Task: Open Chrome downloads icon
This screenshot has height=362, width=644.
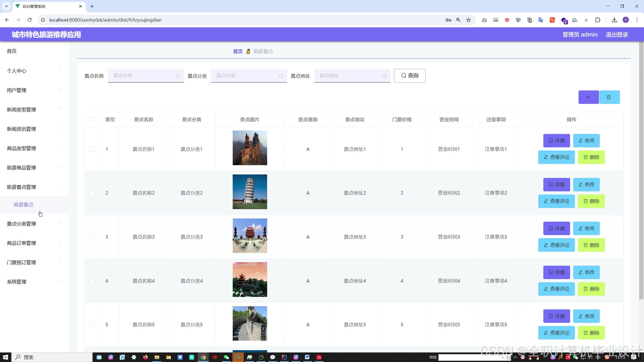Action: pyautogui.click(x=614, y=20)
